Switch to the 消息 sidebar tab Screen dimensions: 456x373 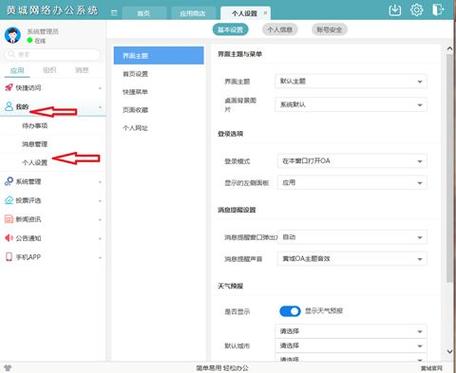pos(82,70)
